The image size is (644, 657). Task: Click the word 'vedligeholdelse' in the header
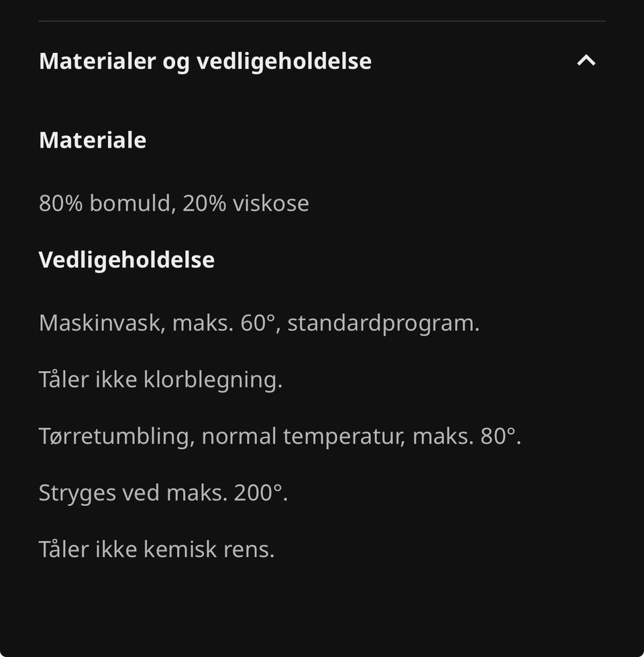pos(284,61)
